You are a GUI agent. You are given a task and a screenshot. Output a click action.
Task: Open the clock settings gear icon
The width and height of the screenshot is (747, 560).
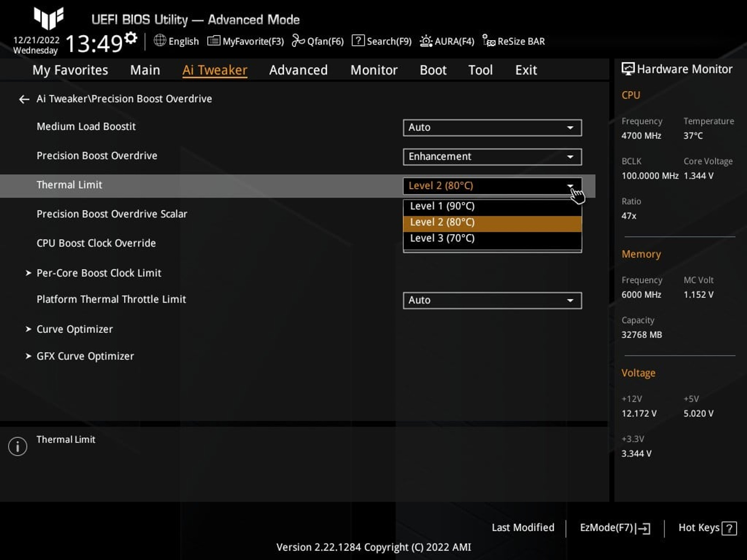131,38
